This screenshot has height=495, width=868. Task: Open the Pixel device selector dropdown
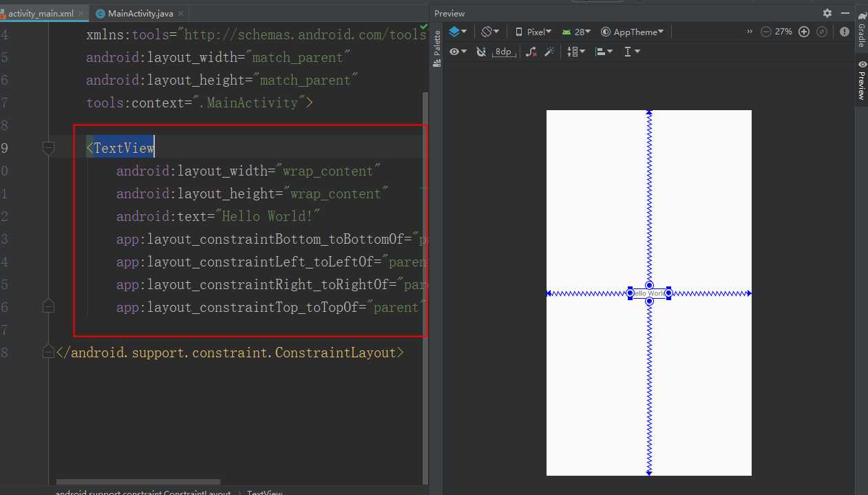click(533, 32)
